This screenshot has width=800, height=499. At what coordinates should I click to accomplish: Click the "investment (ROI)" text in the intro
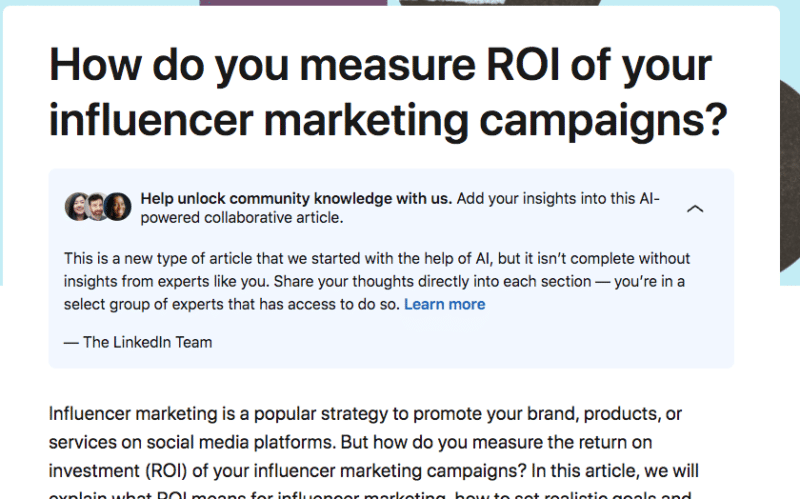(110, 470)
